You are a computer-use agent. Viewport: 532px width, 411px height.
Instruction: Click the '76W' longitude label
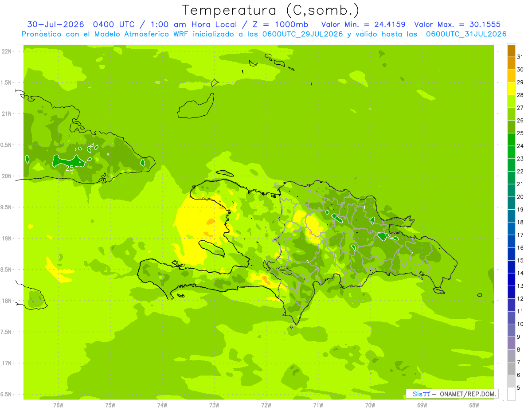[x=58, y=405]
